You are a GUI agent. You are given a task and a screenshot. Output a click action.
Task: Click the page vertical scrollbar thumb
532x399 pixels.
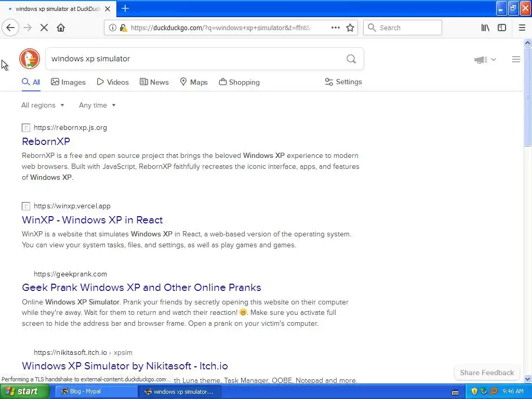pos(527,97)
